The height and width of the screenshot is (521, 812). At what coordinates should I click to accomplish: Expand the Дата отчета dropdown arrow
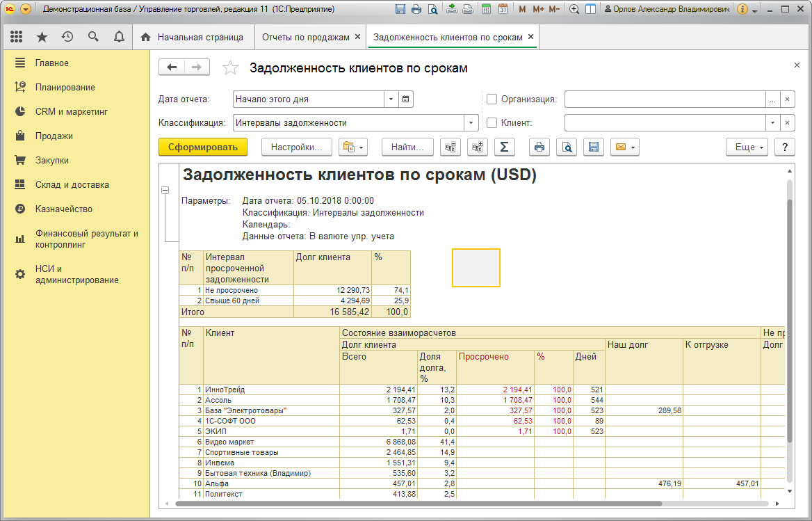click(391, 99)
